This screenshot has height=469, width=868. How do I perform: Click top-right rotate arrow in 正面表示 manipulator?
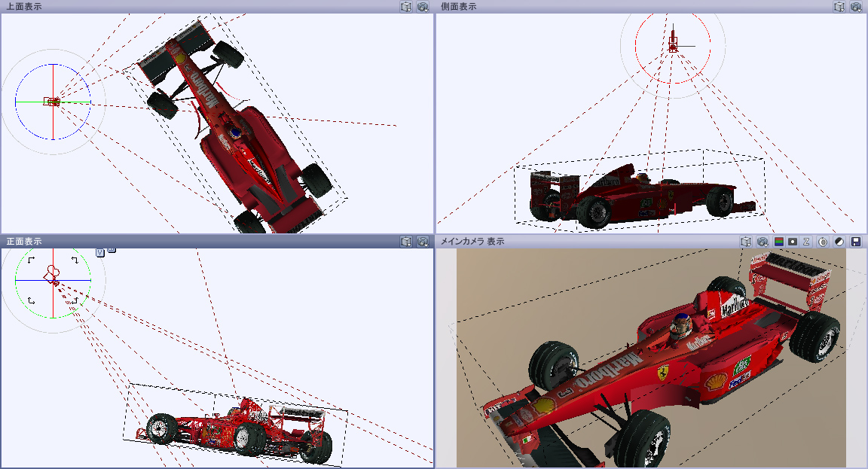(75, 260)
